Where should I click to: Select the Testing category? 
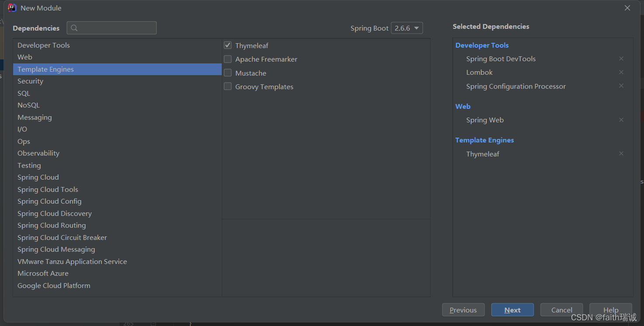click(117, 166)
